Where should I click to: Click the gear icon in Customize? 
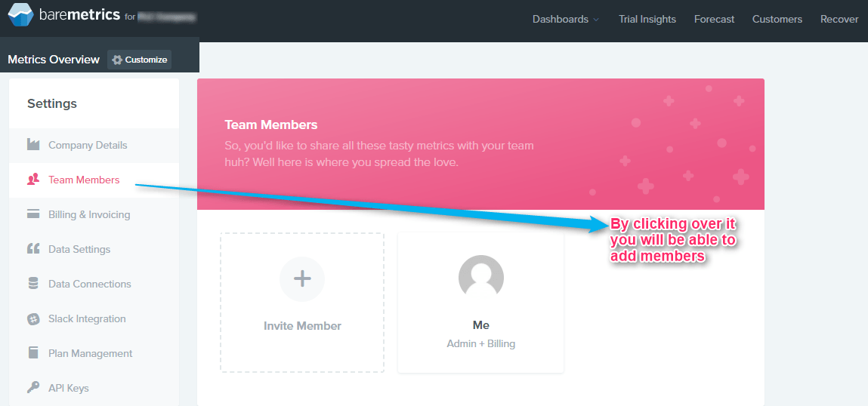(117, 60)
